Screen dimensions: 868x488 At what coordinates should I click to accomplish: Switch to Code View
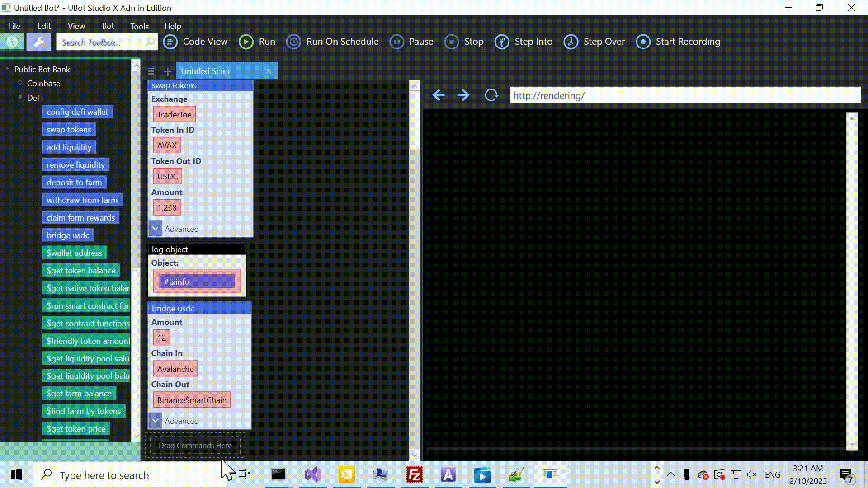click(195, 42)
